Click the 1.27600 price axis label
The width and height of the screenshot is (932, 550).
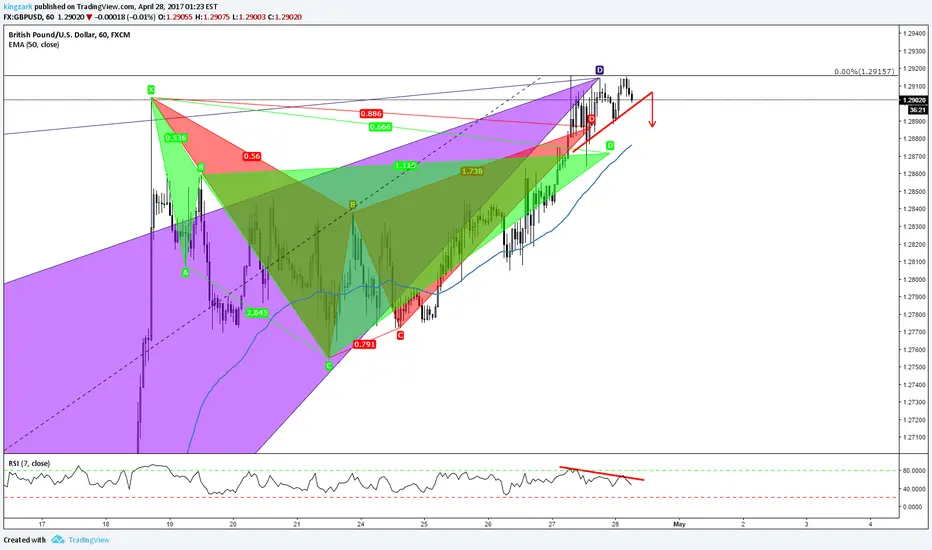(x=914, y=350)
